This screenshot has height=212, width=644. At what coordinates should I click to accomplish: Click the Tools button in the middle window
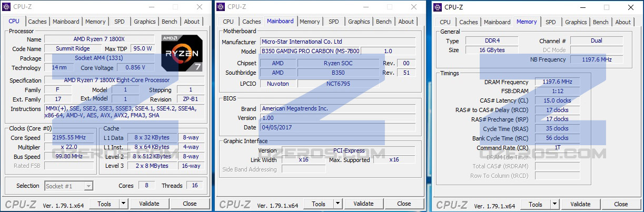319,204
